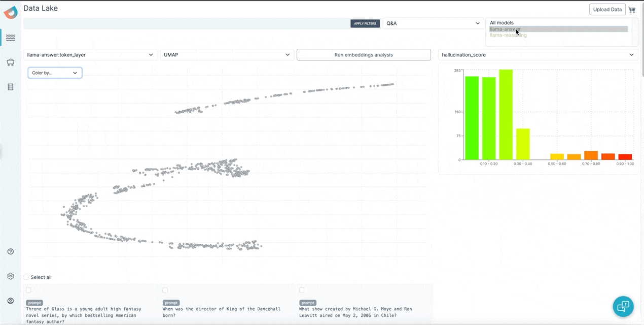Open the Color by... dropdown
The height and width of the screenshot is (325, 644).
(x=55, y=73)
